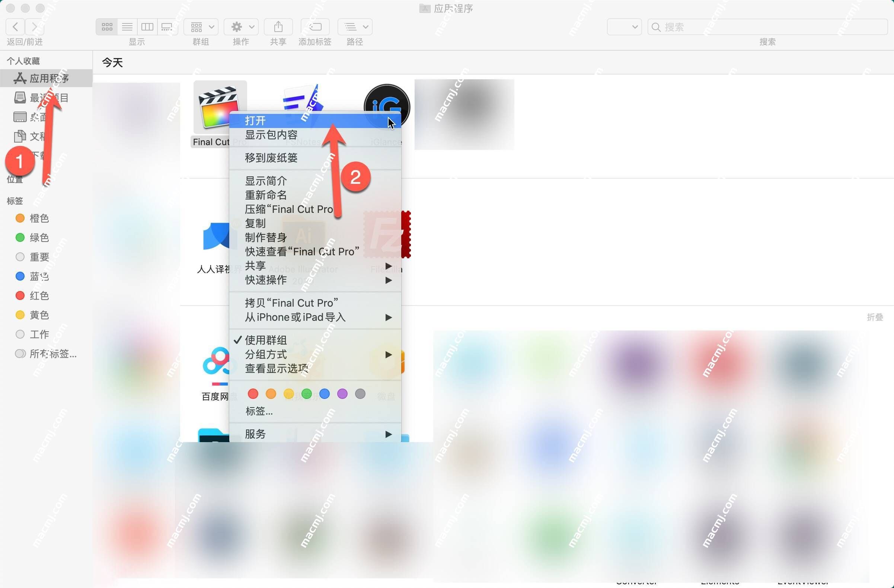This screenshot has width=894, height=588.
Task: Select the 工作 tag in sidebar
Action: pos(46,334)
